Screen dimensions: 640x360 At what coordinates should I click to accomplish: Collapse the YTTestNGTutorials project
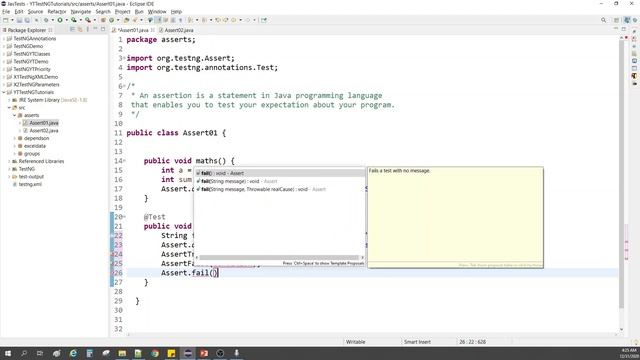click(4, 92)
